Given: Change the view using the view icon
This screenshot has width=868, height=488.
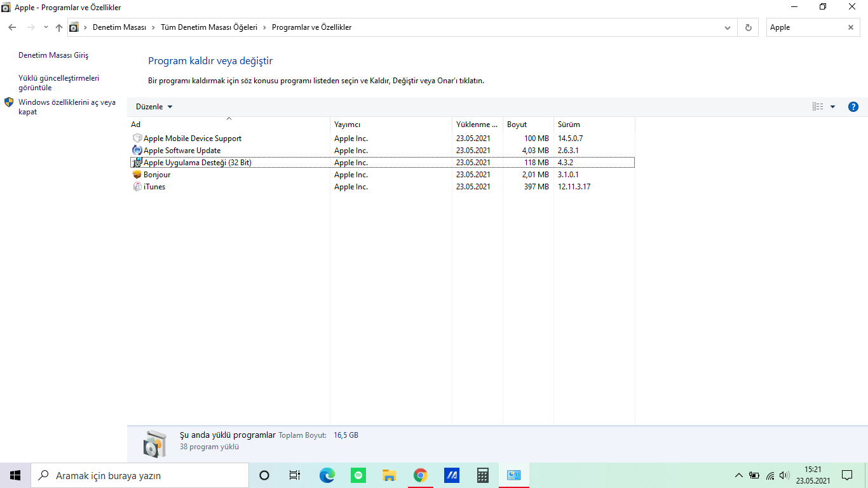Looking at the screenshot, I should click(x=818, y=107).
